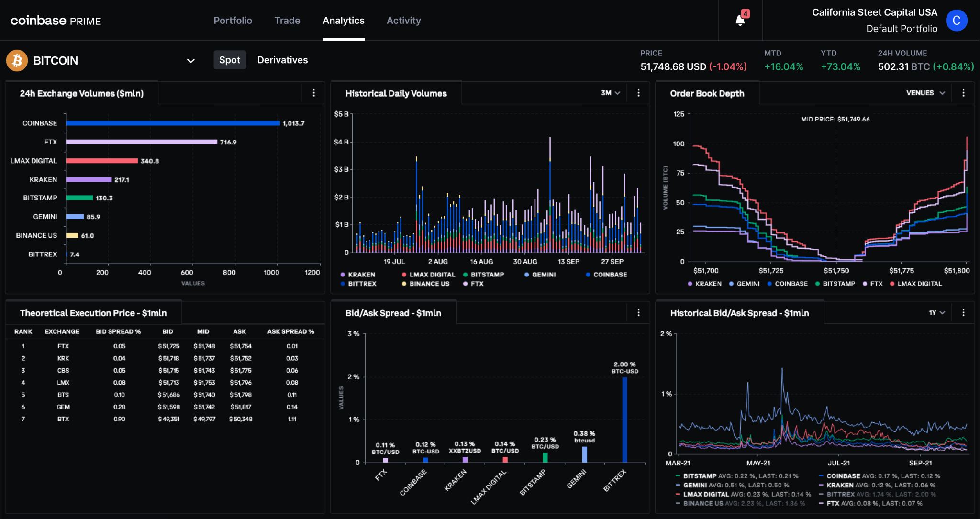The height and width of the screenshot is (519, 980).
Task: Click the ASK SPREAD % column header
Action: click(x=290, y=331)
